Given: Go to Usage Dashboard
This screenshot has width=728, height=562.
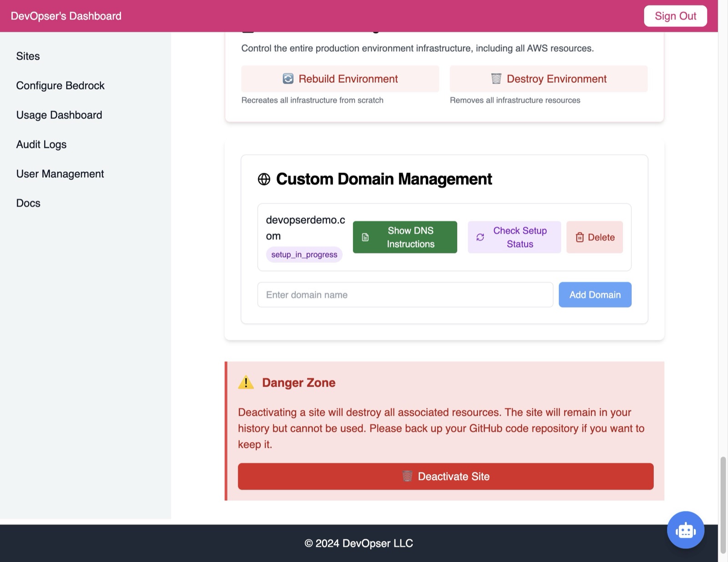Looking at the screenshot, I should [59, 115].
